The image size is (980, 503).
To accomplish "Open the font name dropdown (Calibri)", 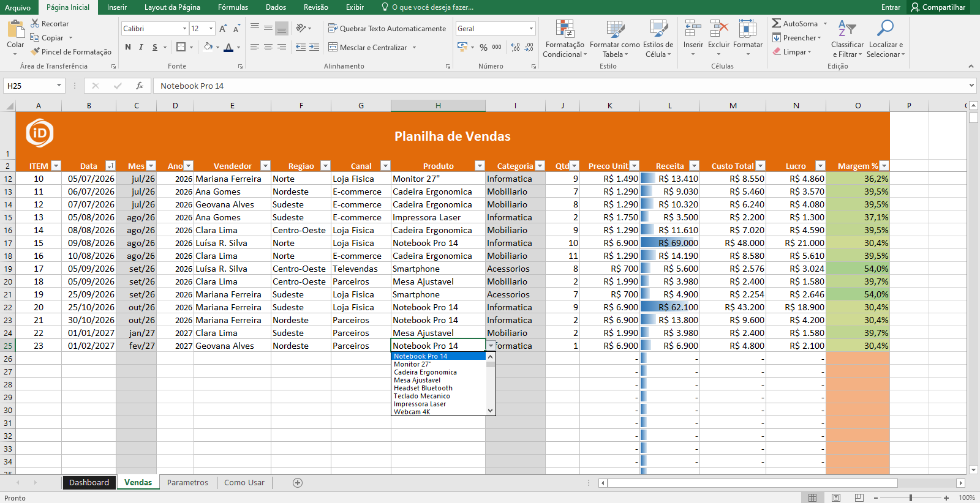I will pyautogui.click(x=184, y=29).
